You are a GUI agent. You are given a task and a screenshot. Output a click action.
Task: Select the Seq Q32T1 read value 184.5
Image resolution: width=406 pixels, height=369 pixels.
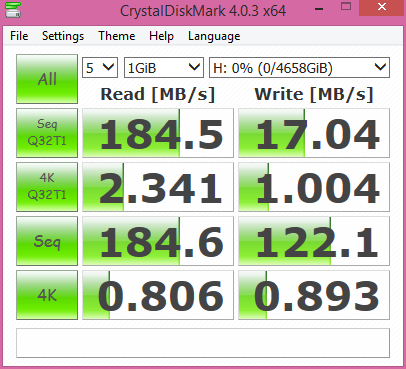pos(158,133)
